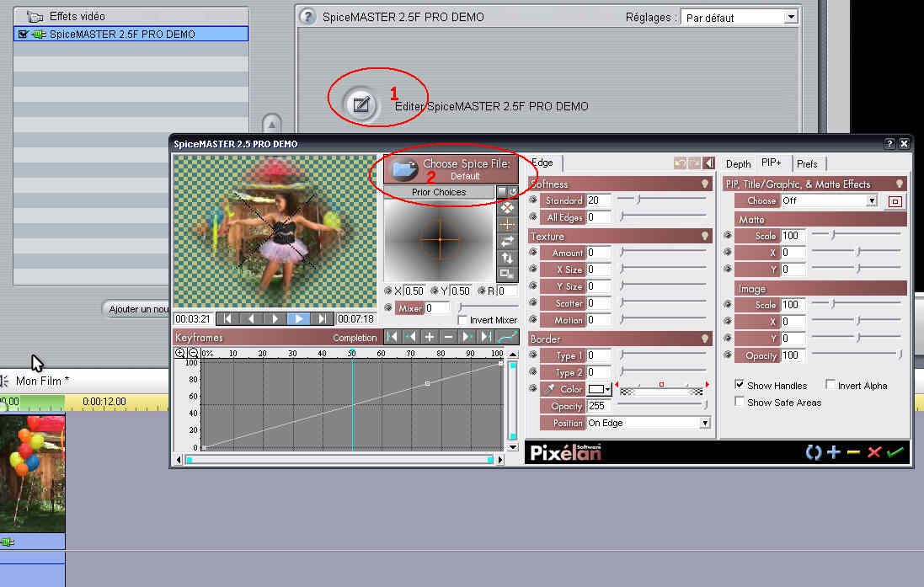
Task: Add a keyframe with the plus icon
Action: tap(430, 337)
